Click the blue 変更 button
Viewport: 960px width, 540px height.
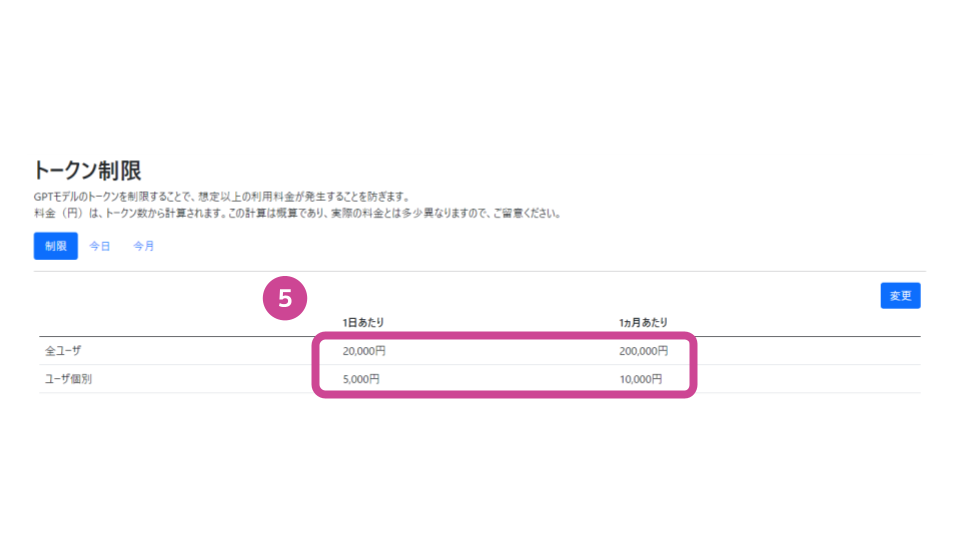point(900,296)
